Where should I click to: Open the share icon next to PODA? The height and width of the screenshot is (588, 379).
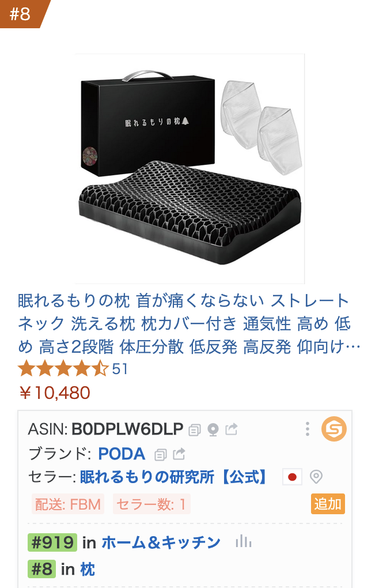[179, 454]
